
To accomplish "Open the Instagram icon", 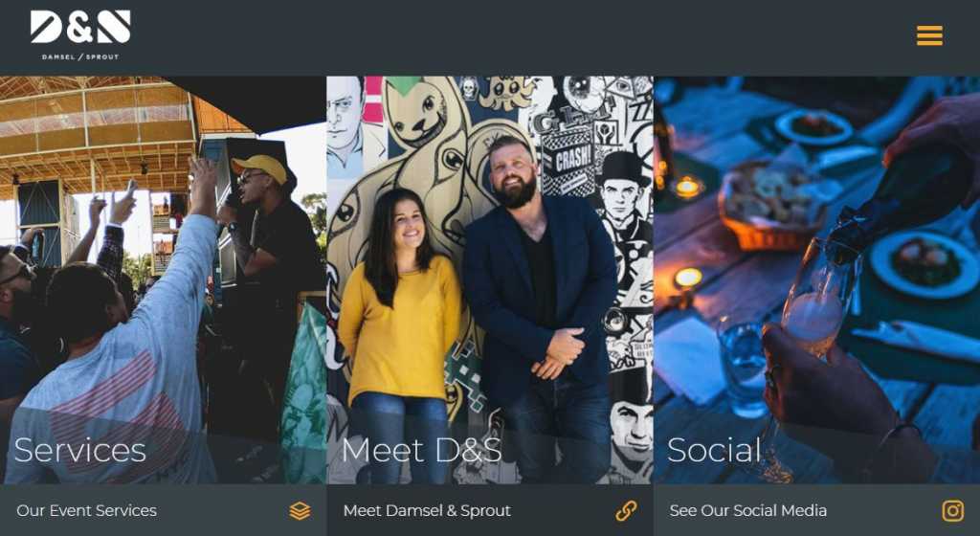I will click(x=953, y=511).
